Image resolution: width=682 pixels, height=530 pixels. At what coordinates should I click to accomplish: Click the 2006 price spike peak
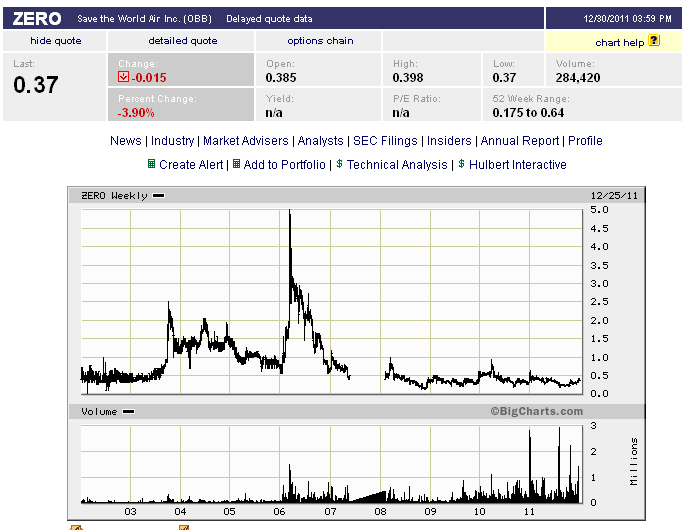pos(290,211)
